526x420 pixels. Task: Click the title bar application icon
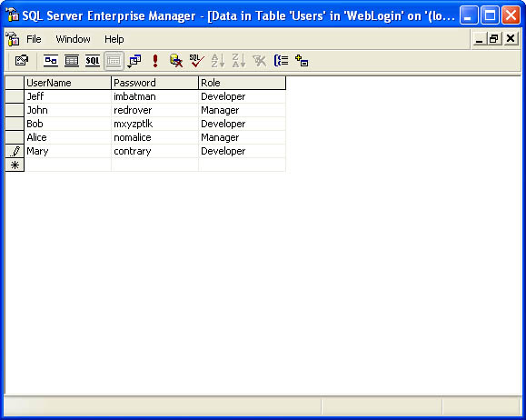[x=13, y=15]
